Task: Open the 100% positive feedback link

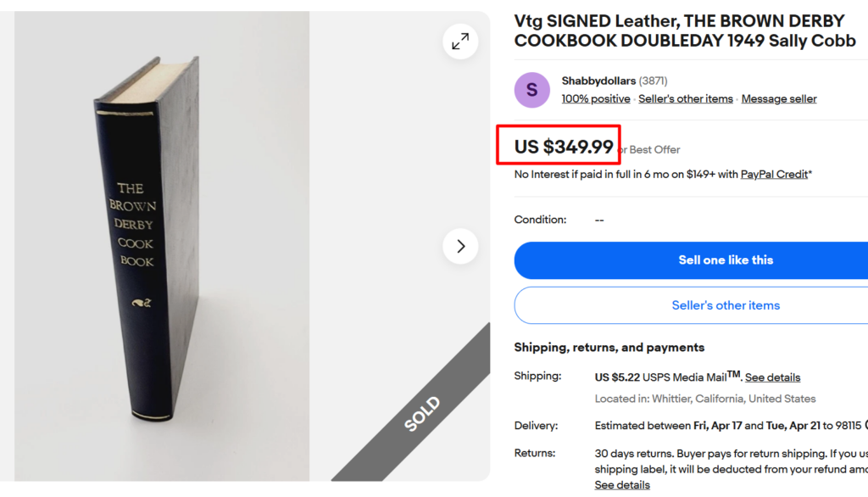Action: click(595, 99)
